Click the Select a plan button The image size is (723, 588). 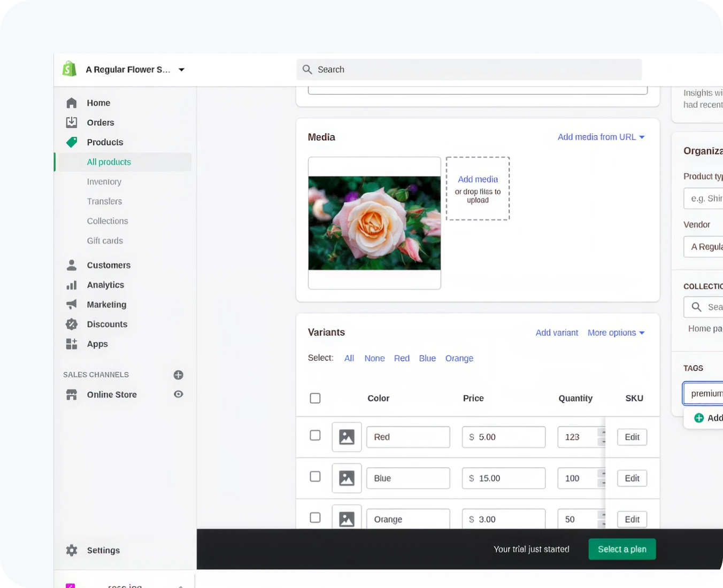[622, 549]
